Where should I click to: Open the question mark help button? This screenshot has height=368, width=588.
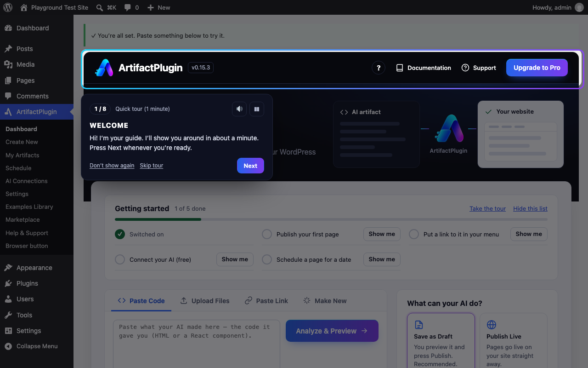tap(379, 68)
